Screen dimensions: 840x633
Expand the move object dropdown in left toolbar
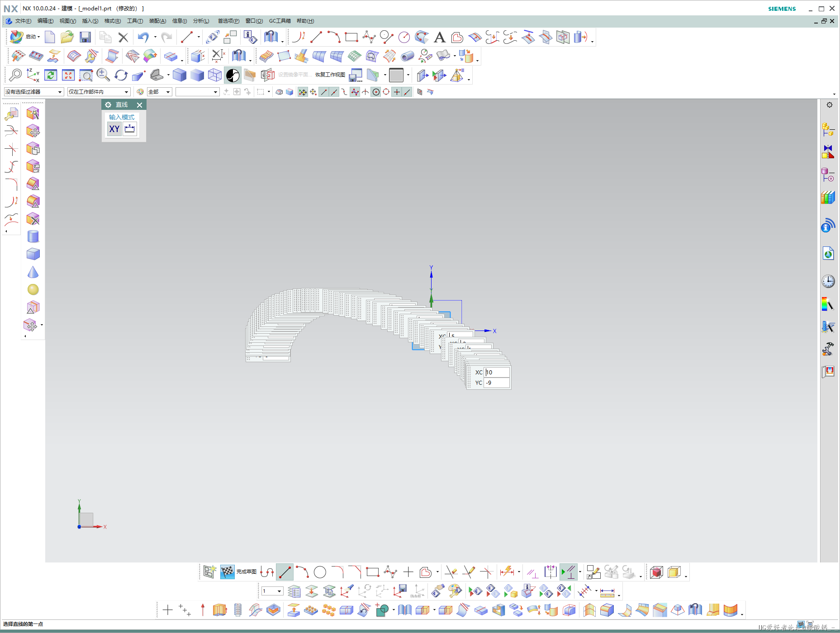pos(42,325)
